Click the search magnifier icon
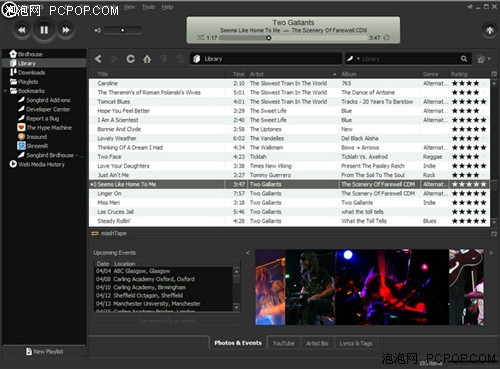 pos(464,59)
